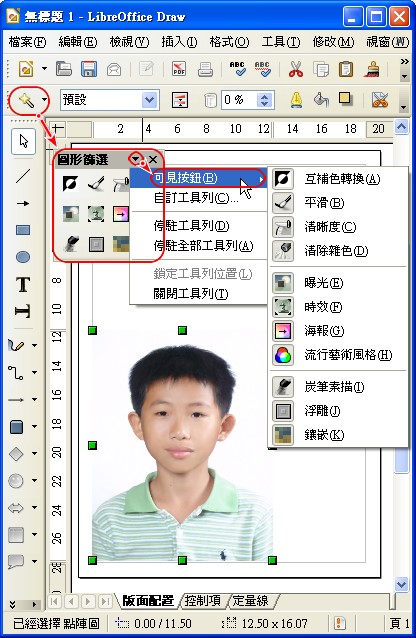This screenshot has height=638, width=416.
Task: Run the spelling check icon
Action: pos(237,69)
